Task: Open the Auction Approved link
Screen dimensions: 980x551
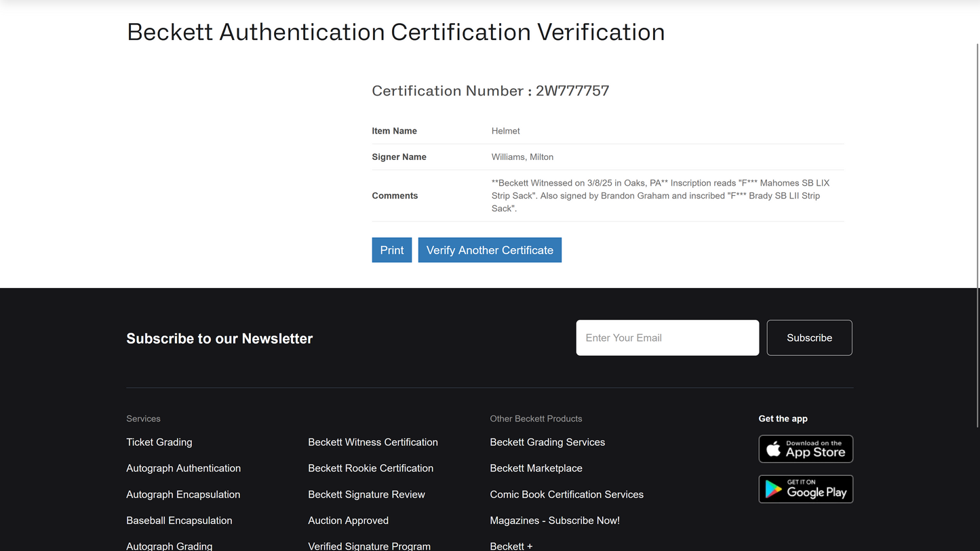Action: 348,521
